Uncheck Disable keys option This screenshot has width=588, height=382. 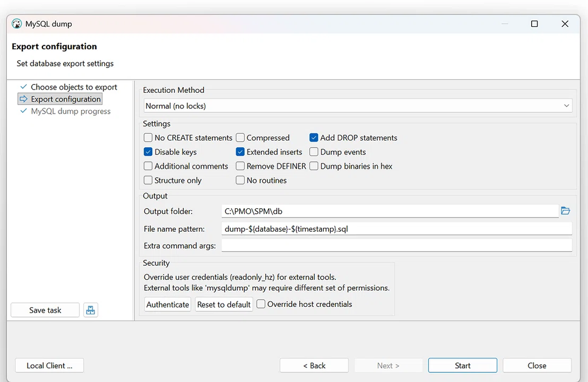tap(148, 151)
